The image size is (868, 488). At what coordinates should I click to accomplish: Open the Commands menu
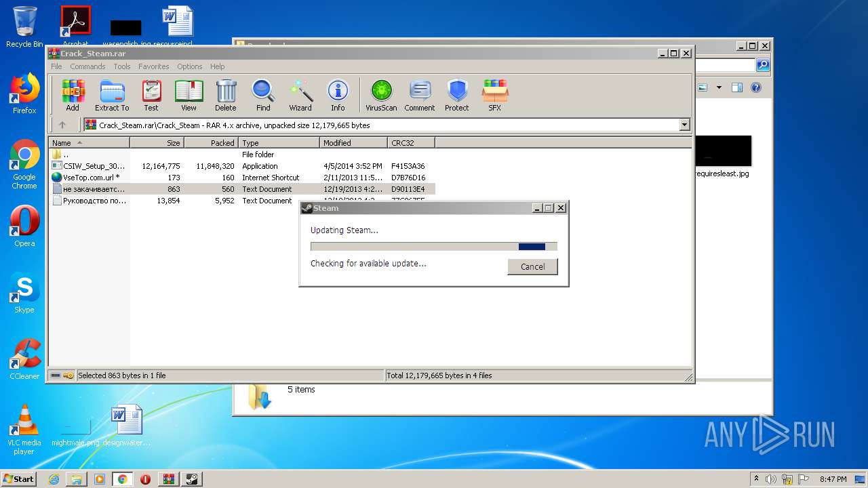pos(87,66)
